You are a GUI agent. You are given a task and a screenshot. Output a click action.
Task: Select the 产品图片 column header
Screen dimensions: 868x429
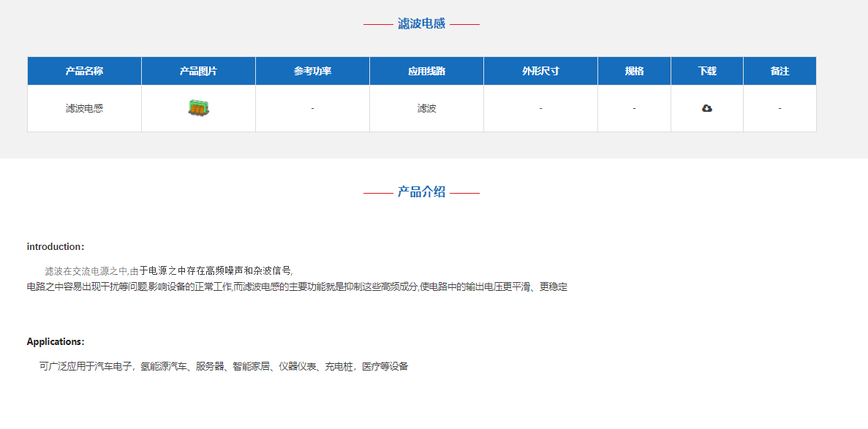198,71
